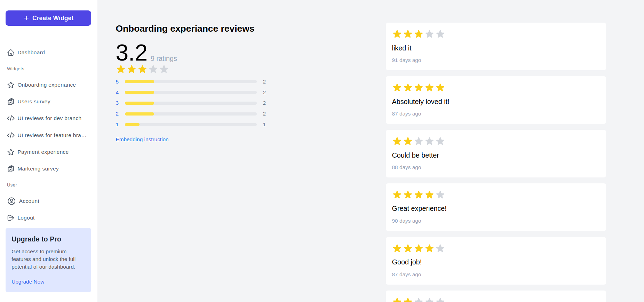Select the Dashboard home icon
The height and width of the screenshot is (302, 644).
(11, 52)
